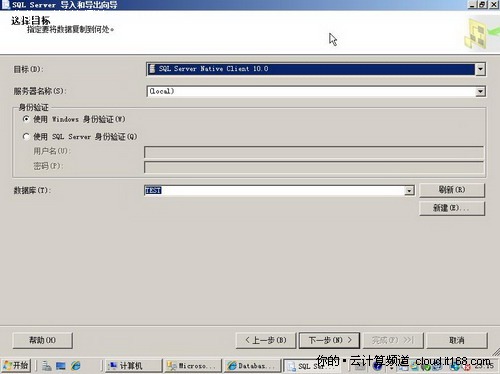
Task: Click the 用户名 username field
Action: pos(314,152)
